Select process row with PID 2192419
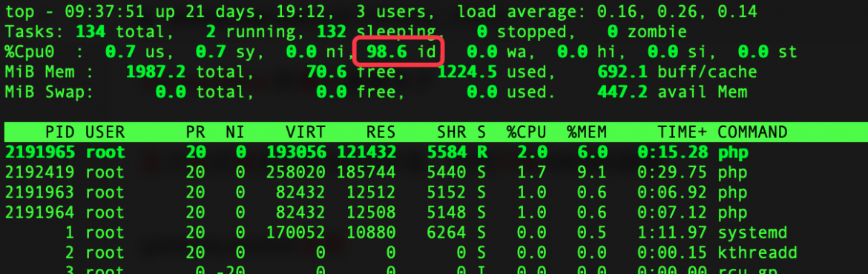 tap(434, 172)
